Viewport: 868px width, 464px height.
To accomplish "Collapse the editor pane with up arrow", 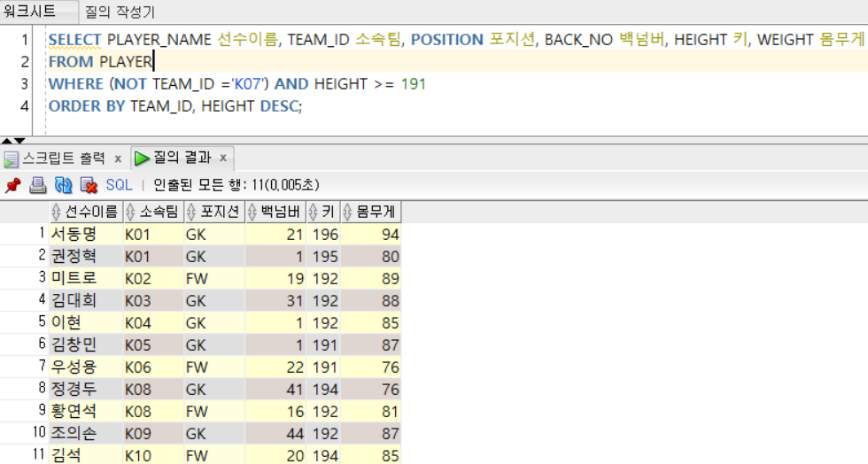I will coord(7,141).
